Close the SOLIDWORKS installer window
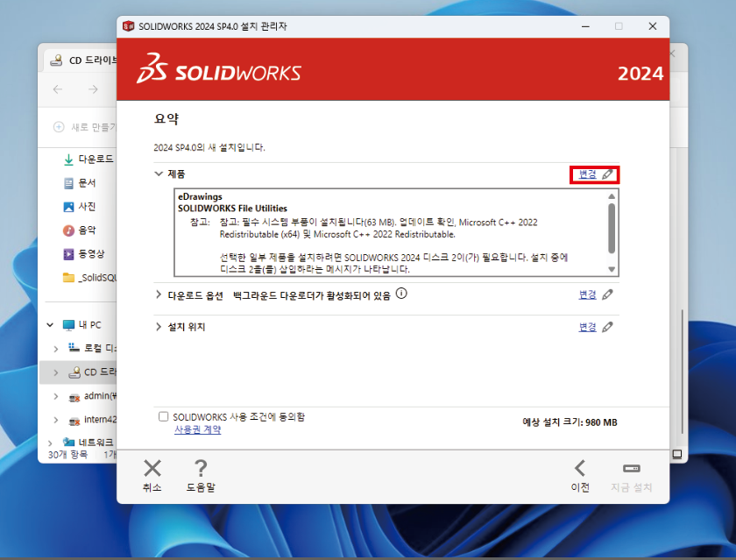Screen dimensions: 736x560 coord(653,26)
